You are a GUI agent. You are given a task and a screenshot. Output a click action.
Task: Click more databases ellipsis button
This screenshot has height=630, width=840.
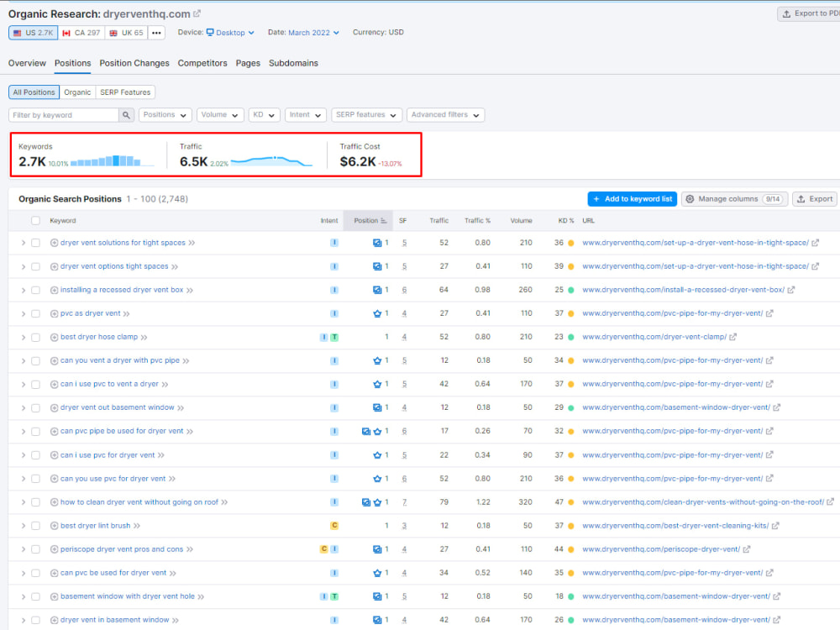click(156, 33)
